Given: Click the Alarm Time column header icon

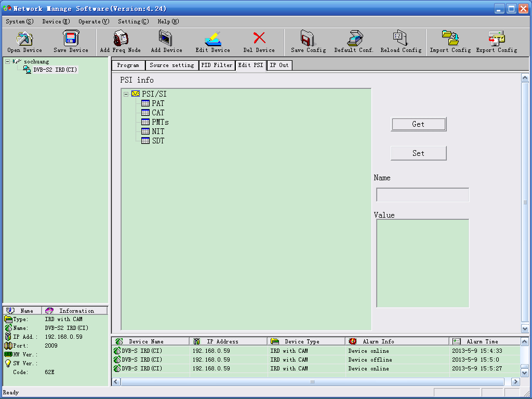Looking at the screenshot, I should point(457,341).
